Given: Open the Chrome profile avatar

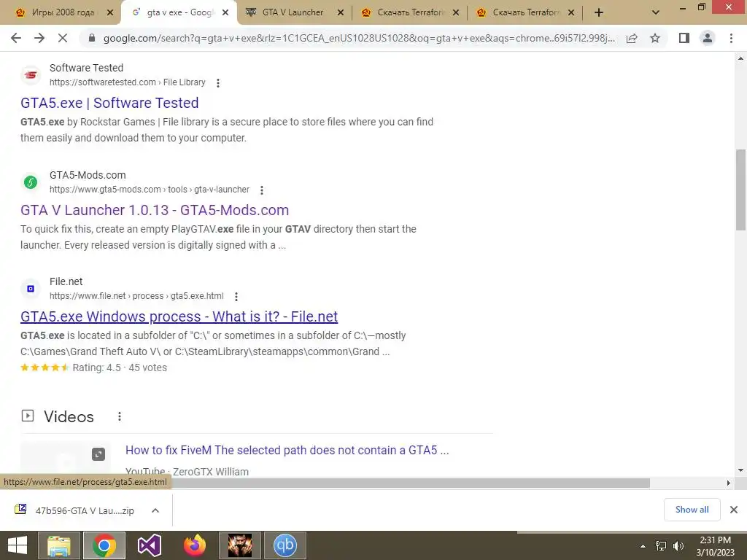Looking at the screenshot, I should [x=708, y=38].
